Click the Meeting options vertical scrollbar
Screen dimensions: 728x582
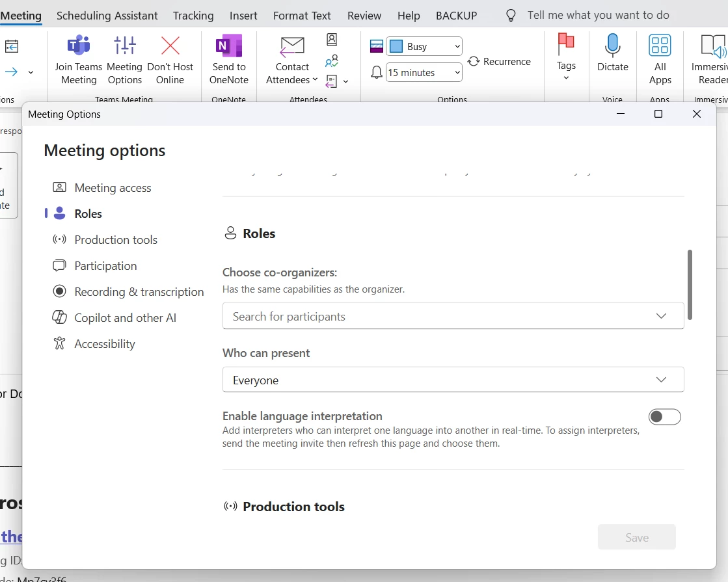690,285
